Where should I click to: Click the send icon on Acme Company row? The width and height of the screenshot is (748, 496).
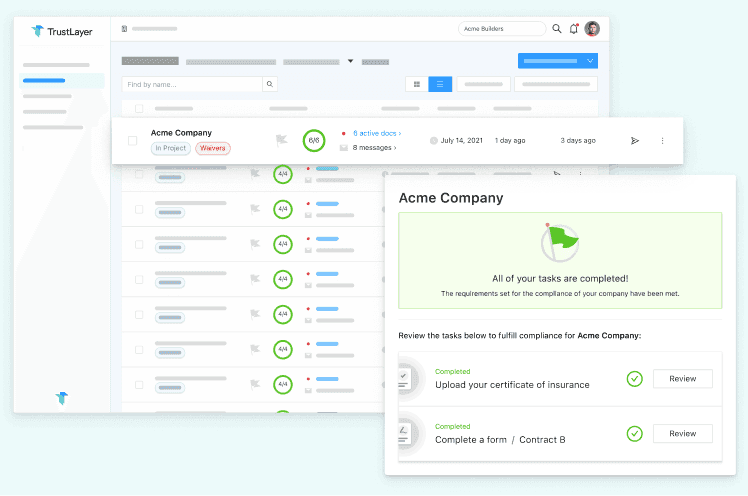coord(635,141)
